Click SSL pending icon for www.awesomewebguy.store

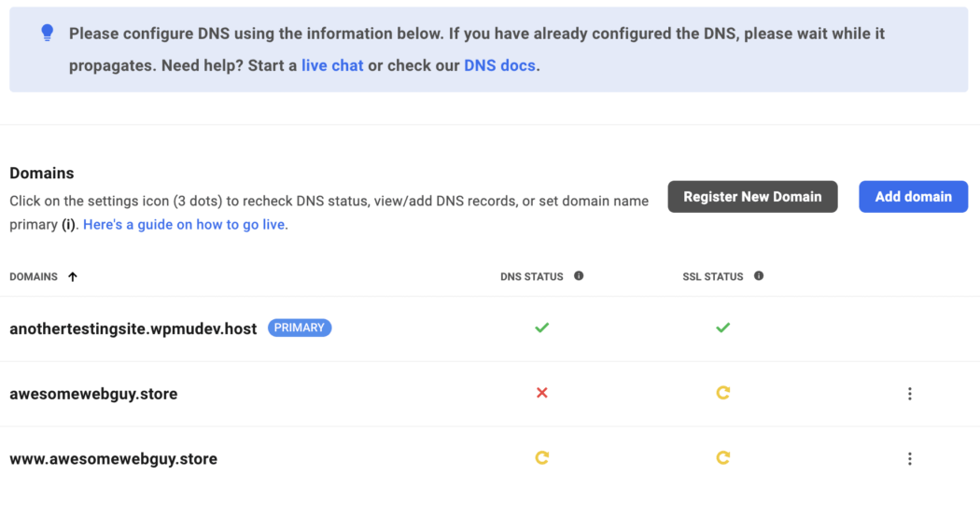tap(722, 458)
